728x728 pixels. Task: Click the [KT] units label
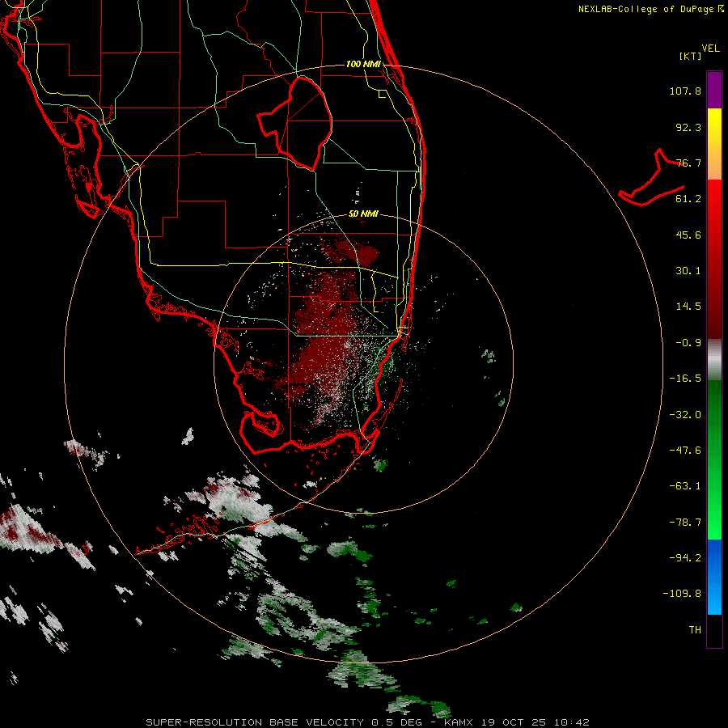coord(691,56)
